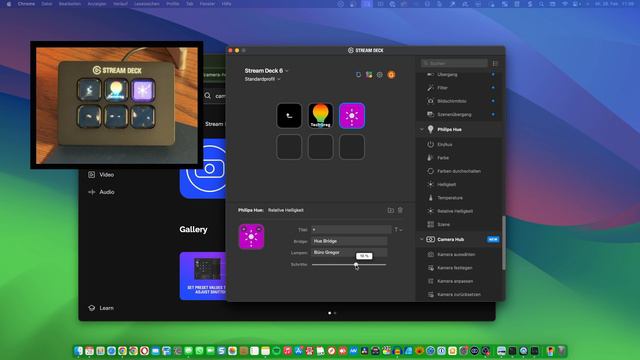This screenshot has width=640, height=360.
Task: Click the device icon left of Marketplace
Action: click(x=358, y=75)
